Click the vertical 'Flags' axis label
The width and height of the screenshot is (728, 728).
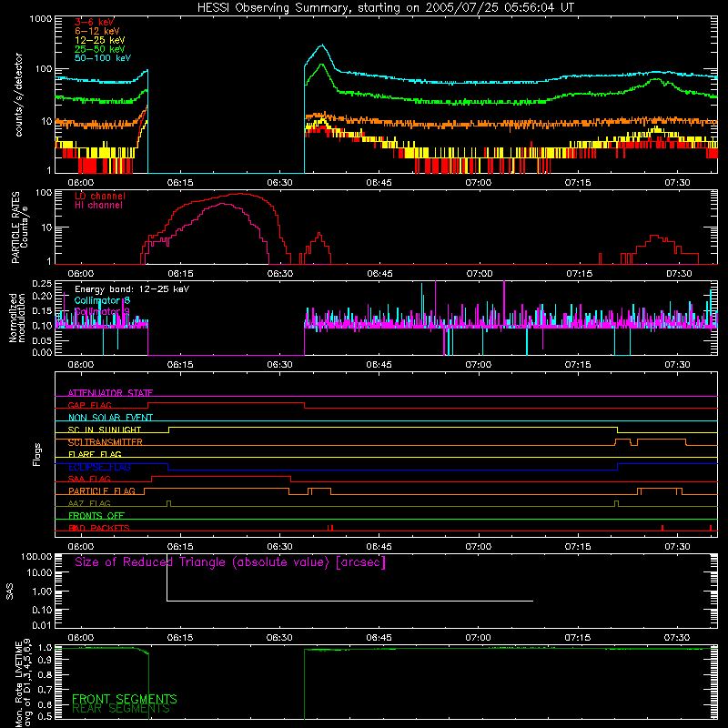[x=37, y=454]
